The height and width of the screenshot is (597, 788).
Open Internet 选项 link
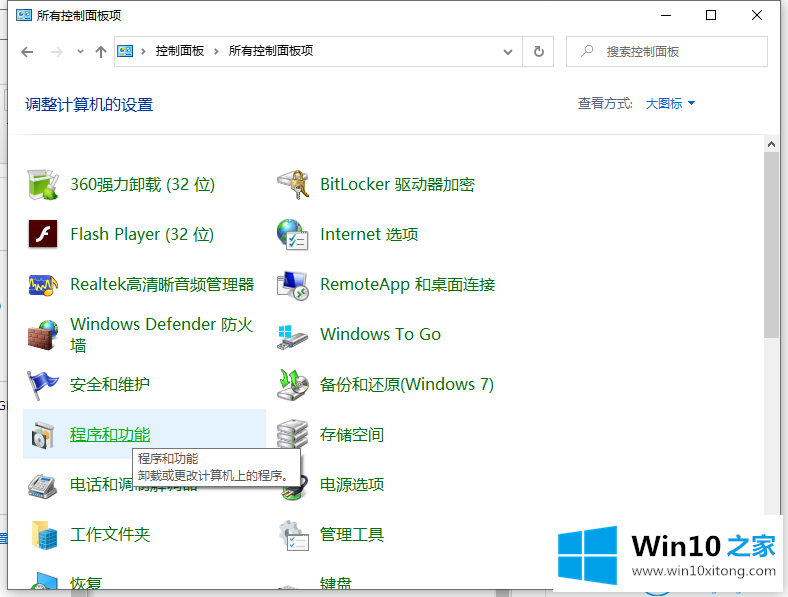coord(369,234)
